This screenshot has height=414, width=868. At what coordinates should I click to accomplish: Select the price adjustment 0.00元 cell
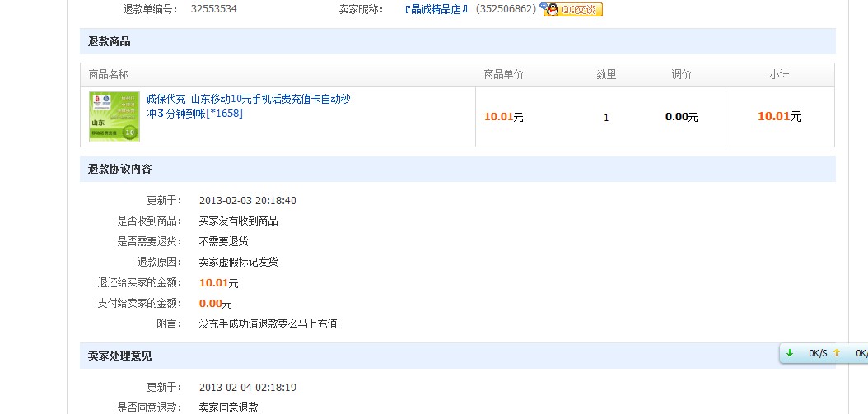click(x=681, y=117)
